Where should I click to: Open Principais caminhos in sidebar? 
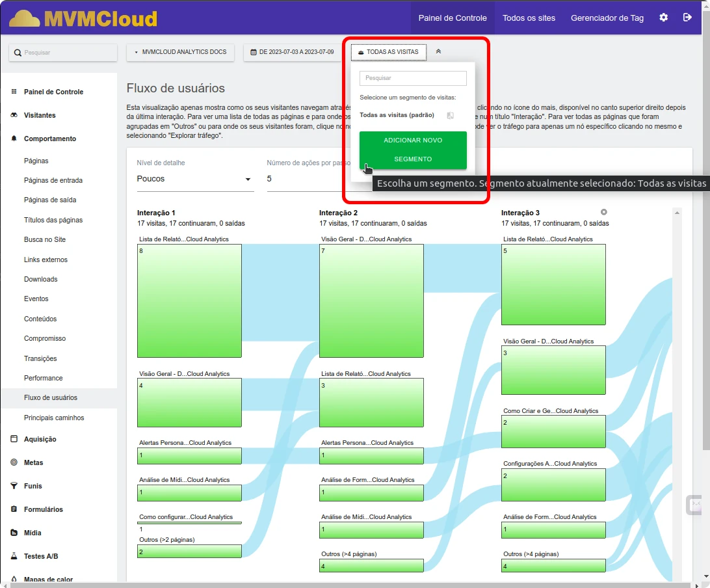54,418
